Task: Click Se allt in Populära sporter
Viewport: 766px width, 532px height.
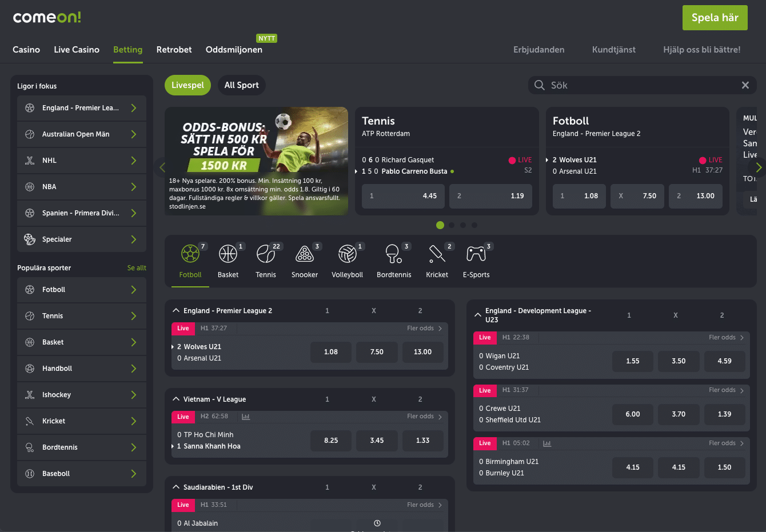Action: [137, 268]
